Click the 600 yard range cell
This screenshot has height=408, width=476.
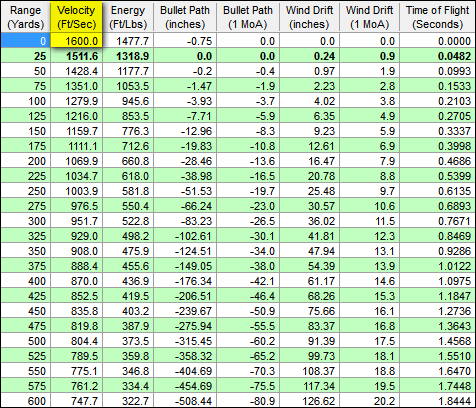pyautogui.click(x=26, y=400)
